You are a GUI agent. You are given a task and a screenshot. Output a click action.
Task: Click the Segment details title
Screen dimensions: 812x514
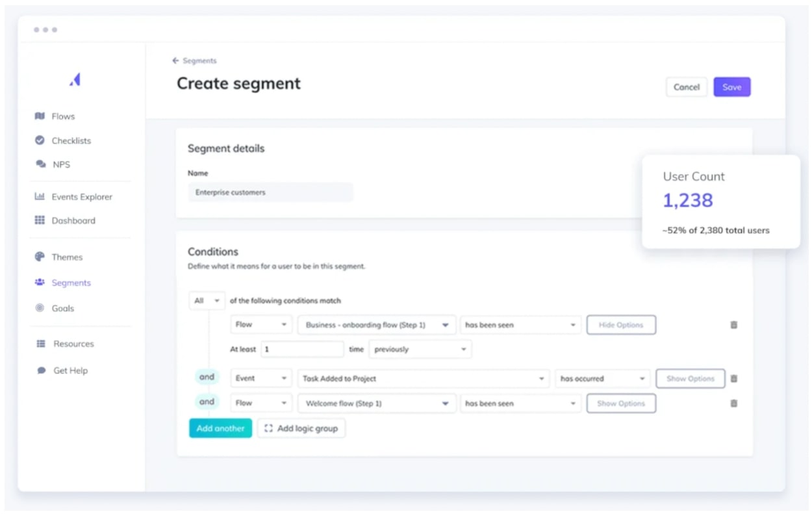pyautogui.click(x=226, y=149)
